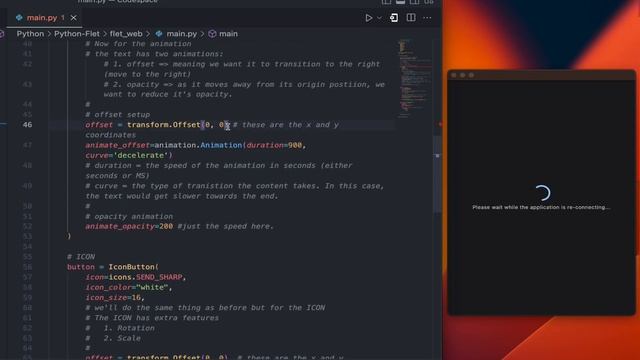Click the open changes icon in editor toolbar
Viewport: 640px width, 360px height.
tap(394, 18)
